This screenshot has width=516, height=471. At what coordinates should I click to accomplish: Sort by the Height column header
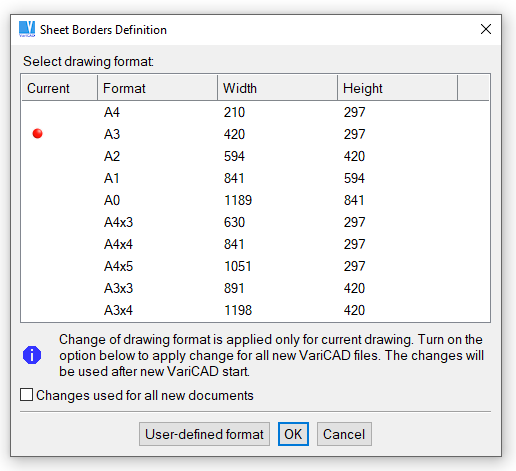pyautogui.click(x=397, y=88)
